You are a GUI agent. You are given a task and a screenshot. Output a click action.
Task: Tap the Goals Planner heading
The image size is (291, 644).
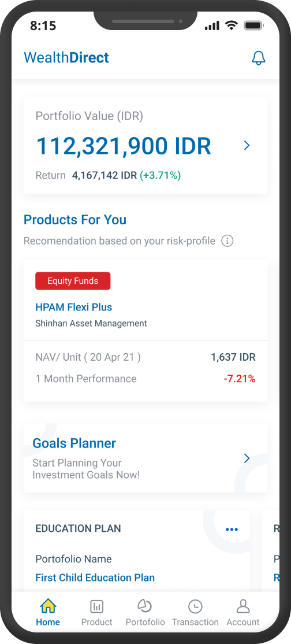(x=74, y=443)
